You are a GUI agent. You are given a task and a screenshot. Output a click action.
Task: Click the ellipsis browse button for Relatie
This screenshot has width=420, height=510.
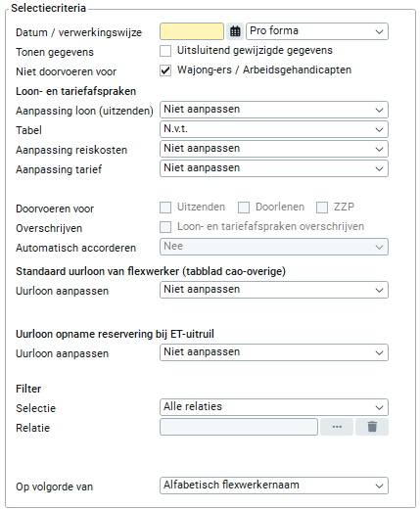click(x=337, y=427)
